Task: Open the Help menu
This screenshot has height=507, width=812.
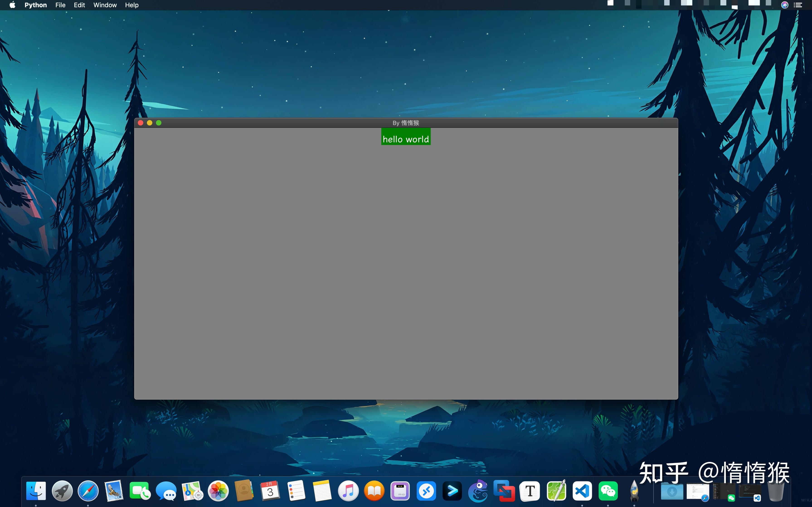Action: pyautogui.click(x=131, y=5)
